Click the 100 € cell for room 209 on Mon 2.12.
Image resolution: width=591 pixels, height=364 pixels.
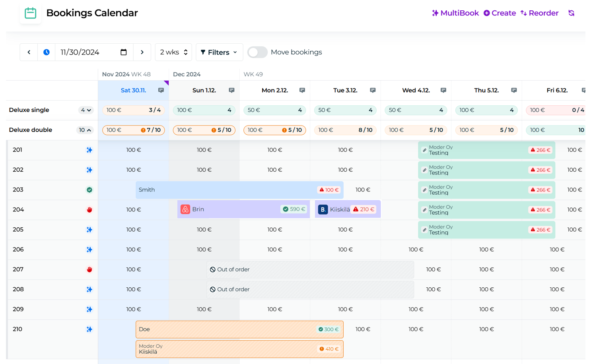275,309
